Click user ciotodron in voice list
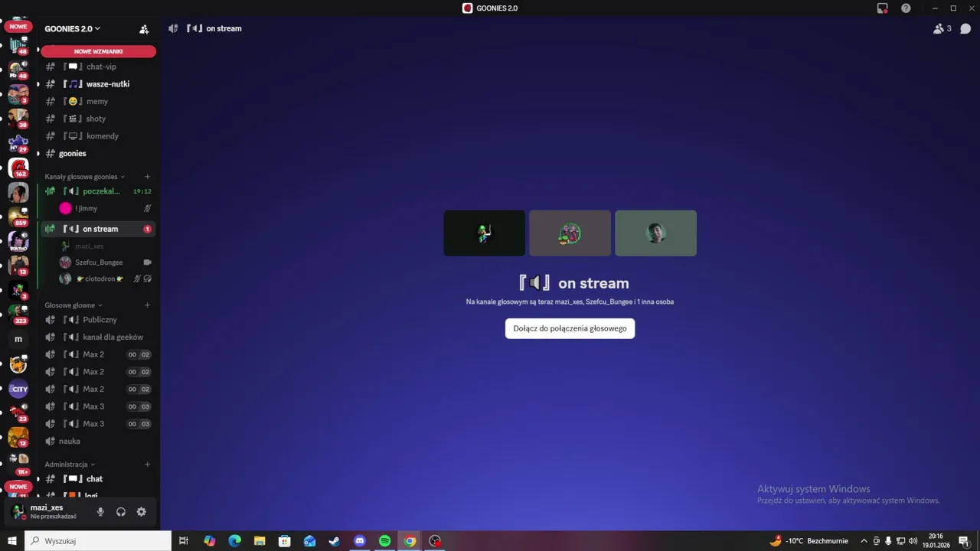This screenshot has height=551, width=980. pos(106,279)
